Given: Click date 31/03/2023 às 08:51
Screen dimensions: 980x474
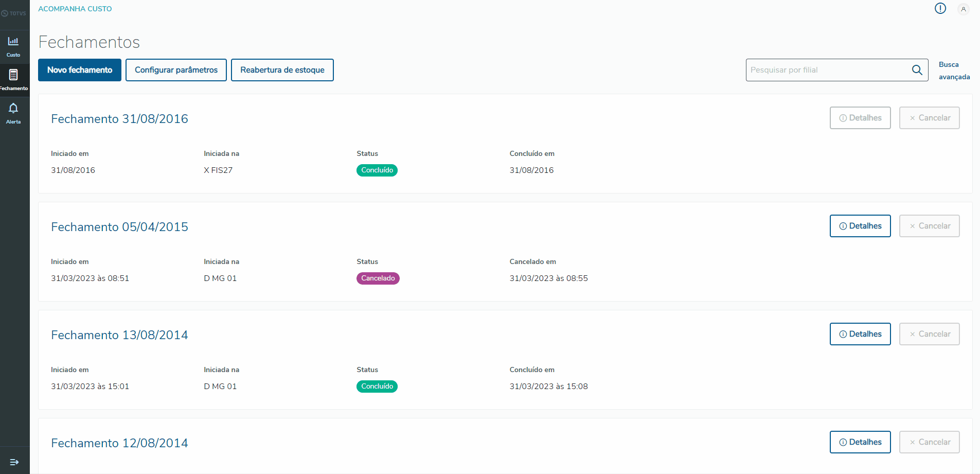Looking at the screenshot, I should tap(90, 278).
